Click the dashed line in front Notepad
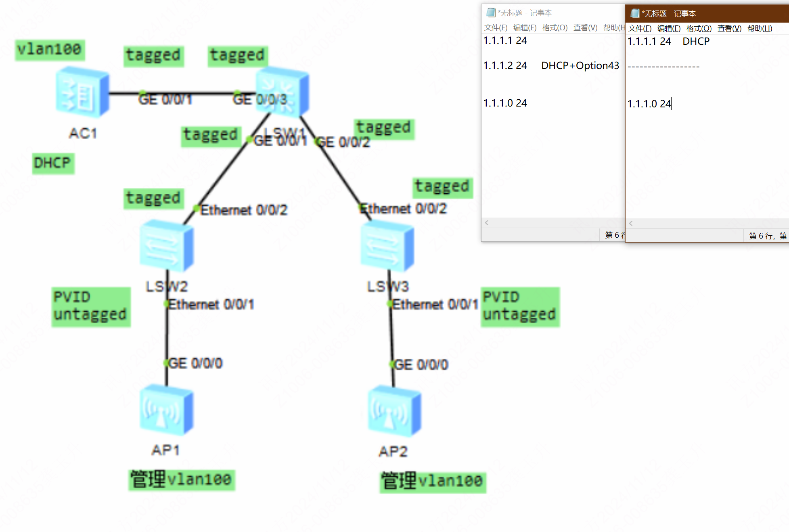 point(663,67)
